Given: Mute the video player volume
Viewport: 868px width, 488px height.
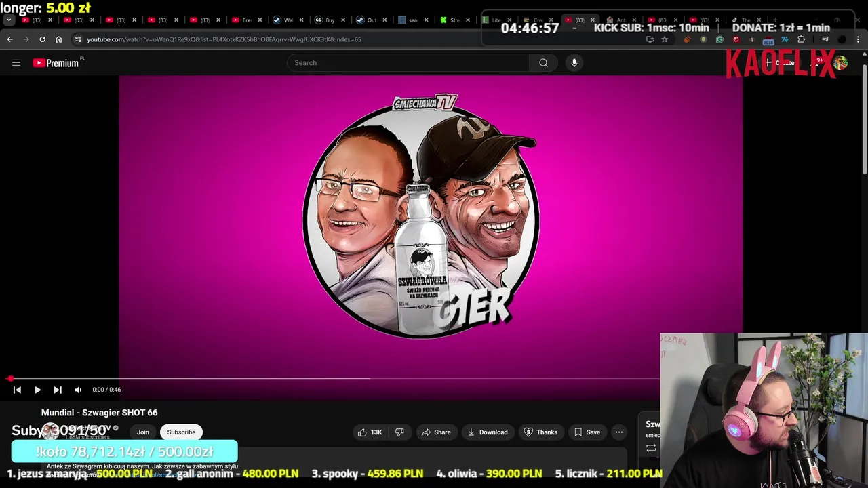Looking at the screenshot, I should click(x=78, y=390).
